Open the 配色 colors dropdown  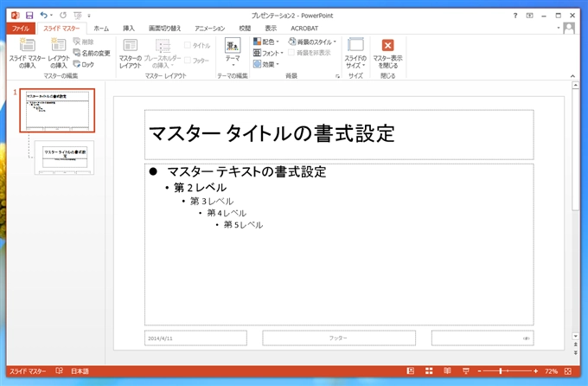[266, 42]
